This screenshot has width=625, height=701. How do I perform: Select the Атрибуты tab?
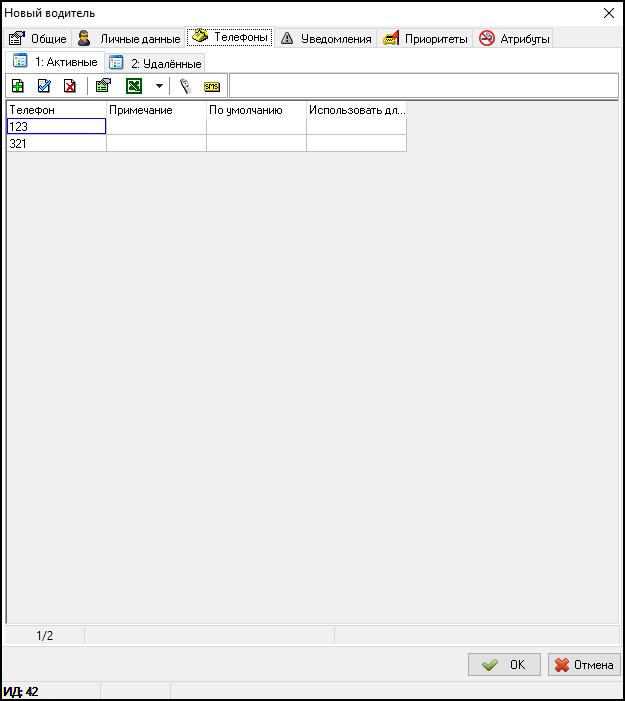coord(515,39)
